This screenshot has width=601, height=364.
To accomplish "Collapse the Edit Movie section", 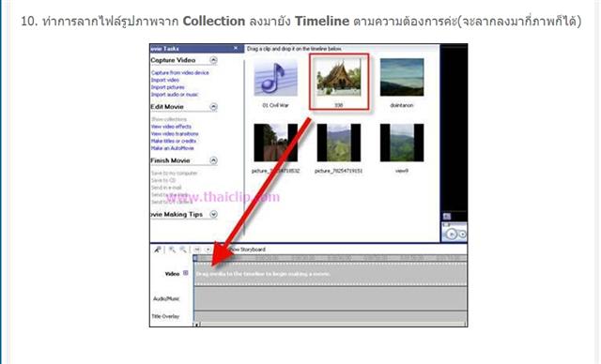I will coord(213,107).
